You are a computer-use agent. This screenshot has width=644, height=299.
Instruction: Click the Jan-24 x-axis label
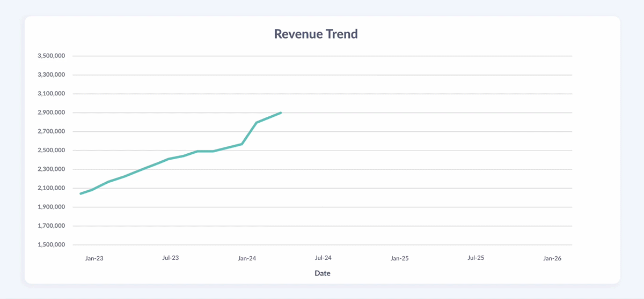tap(247, 258)
